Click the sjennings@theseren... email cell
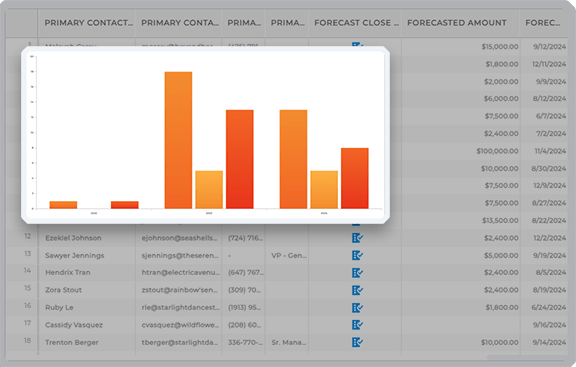The image size is (576, 367). 180,255
